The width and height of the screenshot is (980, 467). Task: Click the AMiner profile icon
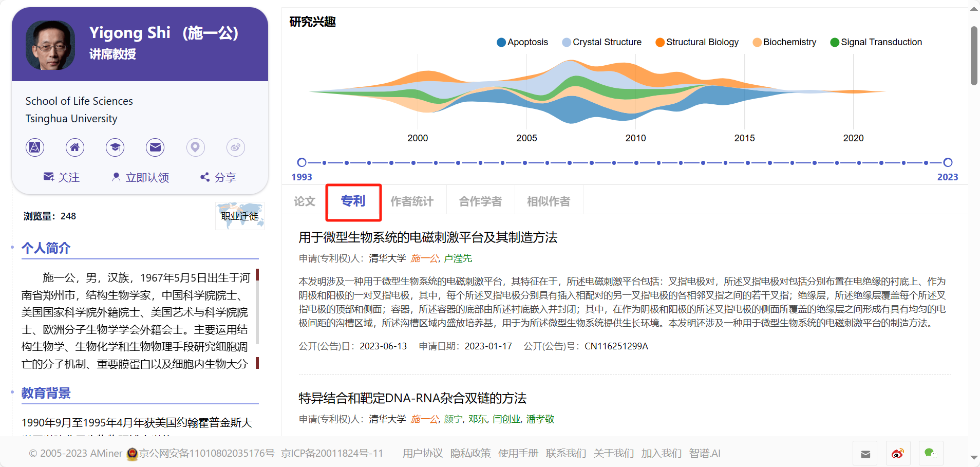click(35, 147)
